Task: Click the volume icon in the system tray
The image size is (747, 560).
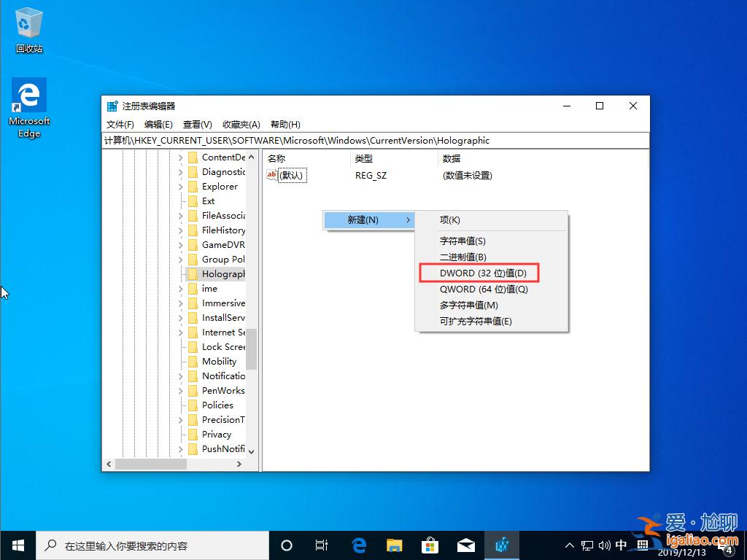Action: point(605,545)
